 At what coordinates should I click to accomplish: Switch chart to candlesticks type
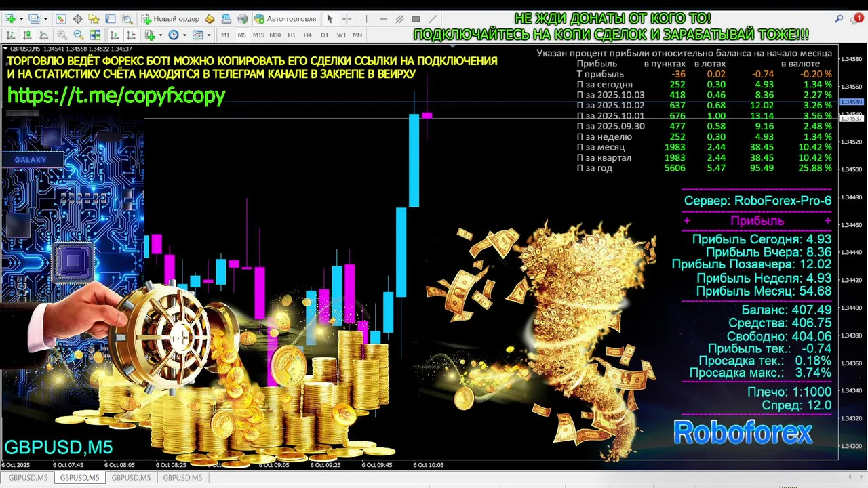pyautogui.click(x=27, y=35)
